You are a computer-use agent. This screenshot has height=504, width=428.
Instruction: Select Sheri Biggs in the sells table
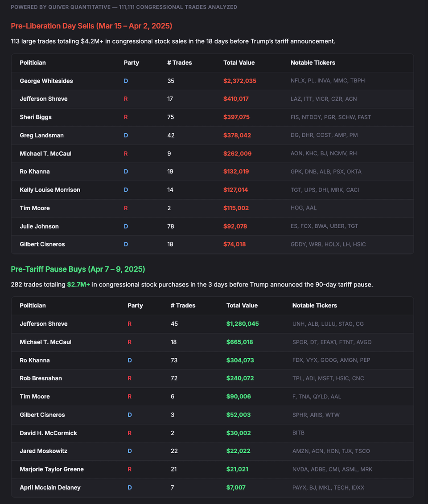point(36,117)
